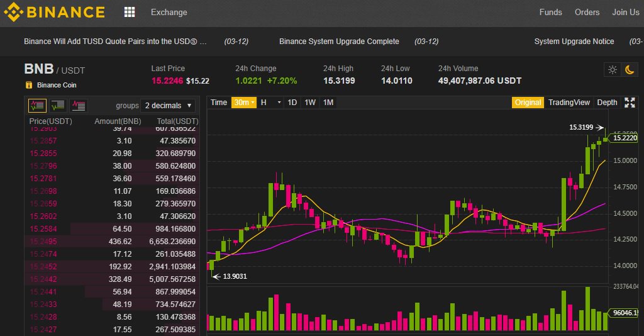Open the H hourly interval dropdown
Viewport: 644px width, 336px height.
pyautogui.click(x=270, y=103)
